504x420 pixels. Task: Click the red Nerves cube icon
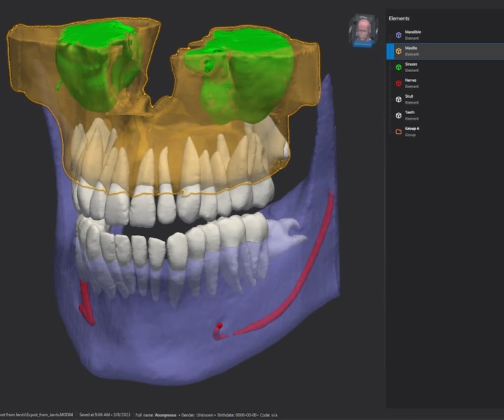point(398,83)
